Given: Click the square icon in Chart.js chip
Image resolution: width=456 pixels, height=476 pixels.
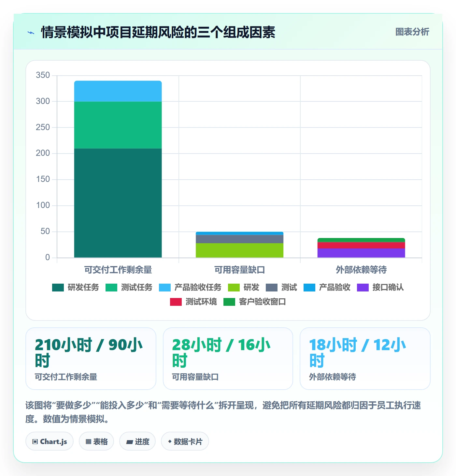Looking at the screenshot, I should 35,442.
